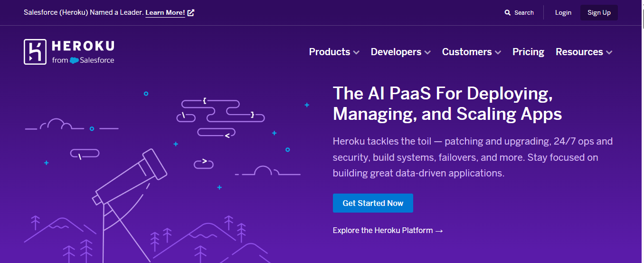This screenshot has height=263, width=644.
Task: Click the arrow after Explore the Heroku Platform
Action: click(439, 231)
